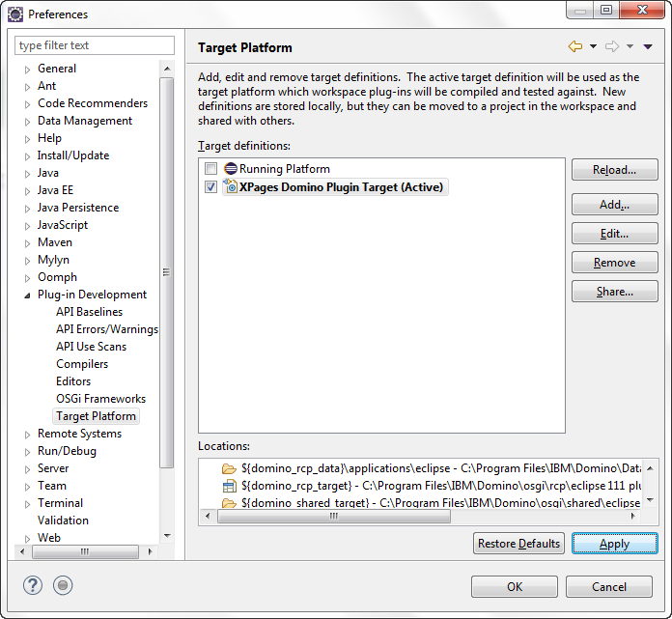This screenshot has width=672, height=619.
Task: Click the Locations horizontal scrollbar thumb
Action: pos(334,516)
